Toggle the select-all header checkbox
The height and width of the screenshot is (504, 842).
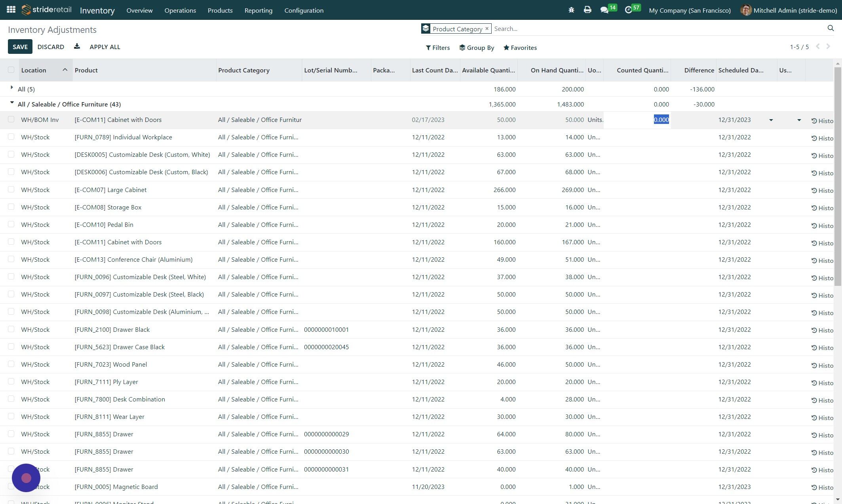pyautogui.click(x=11, y=70)
